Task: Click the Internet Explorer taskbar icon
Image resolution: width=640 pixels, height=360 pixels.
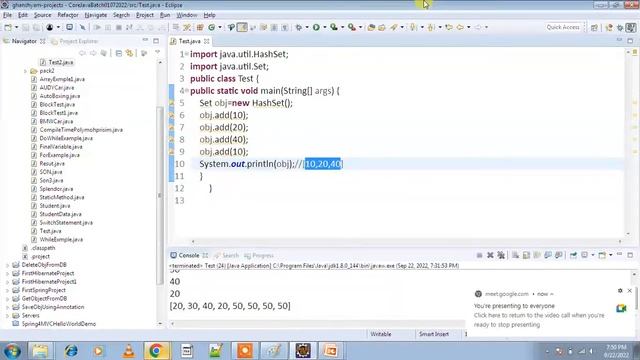Action: (71, 351)
